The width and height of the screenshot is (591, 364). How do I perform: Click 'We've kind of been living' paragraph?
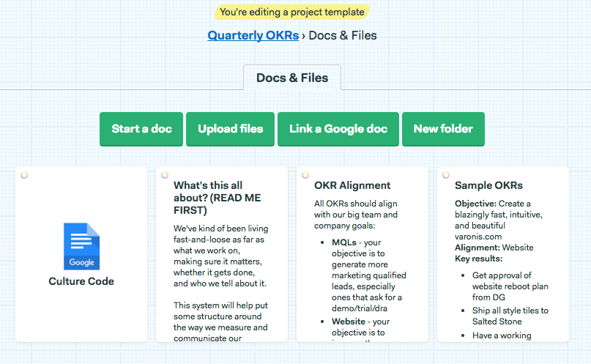tap(221, 256)
